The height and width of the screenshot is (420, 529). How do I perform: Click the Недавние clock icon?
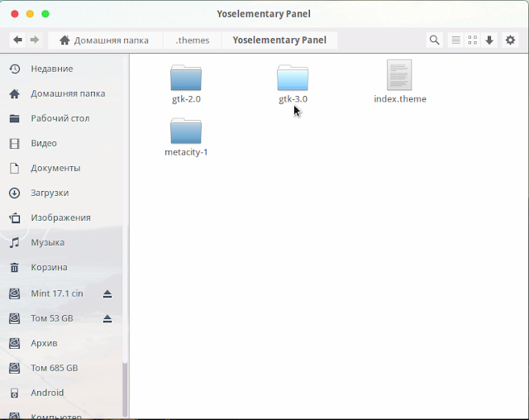pyautogui.click(x=15, y=69)
